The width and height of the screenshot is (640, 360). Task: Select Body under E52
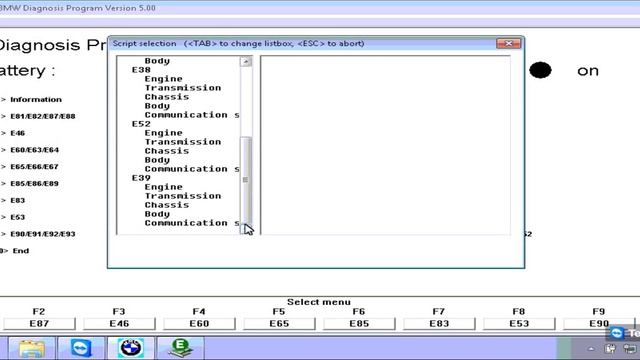click(x=157, y=160)
